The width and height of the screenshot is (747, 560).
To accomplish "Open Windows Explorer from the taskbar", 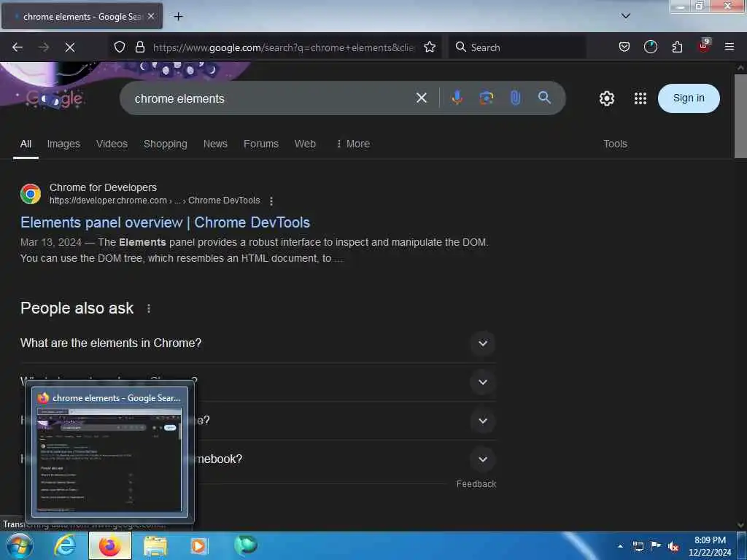I will pyautogui.click(x=155, y=545).
